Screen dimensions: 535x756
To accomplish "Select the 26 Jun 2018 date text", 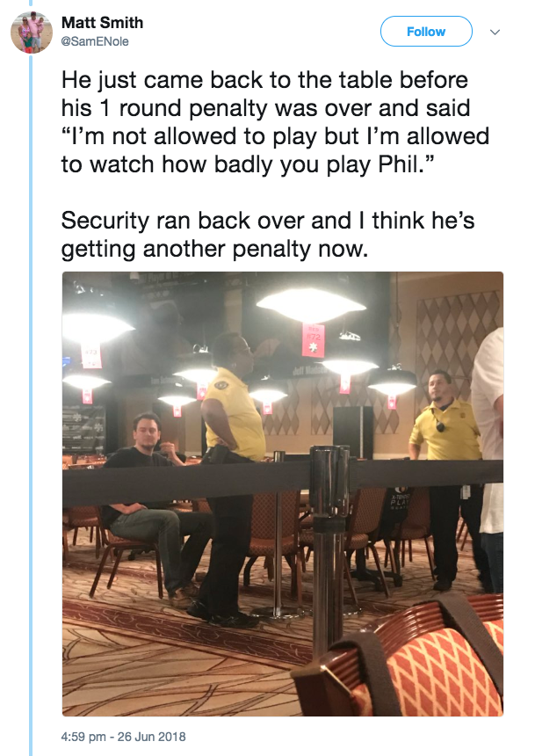I will (151, 737).
